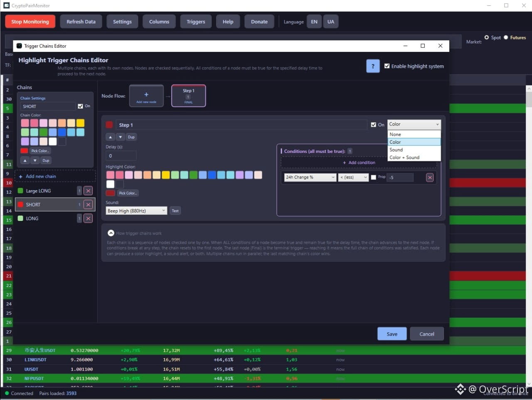Select the NFPUSDT pair in main table
The image size is (532, 400).
[34, 378]
